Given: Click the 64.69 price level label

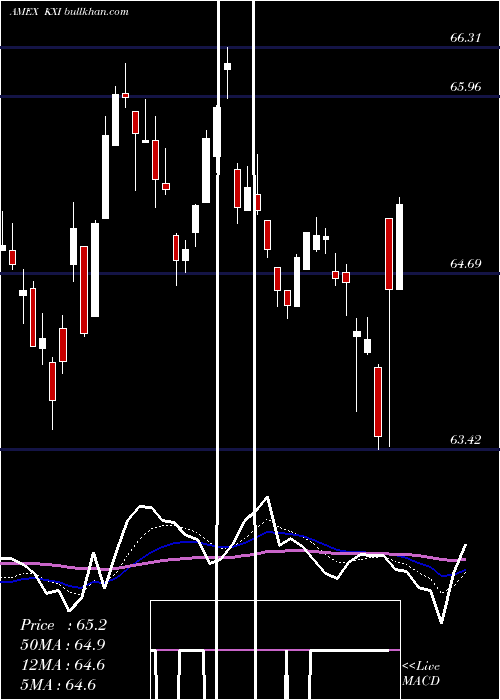Looking at the screenshot, I should pyautogui.click(x=466, y=263).
